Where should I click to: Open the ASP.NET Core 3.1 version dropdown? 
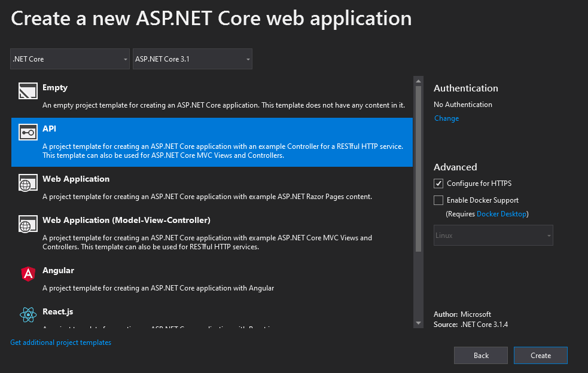tap(193, 59)
